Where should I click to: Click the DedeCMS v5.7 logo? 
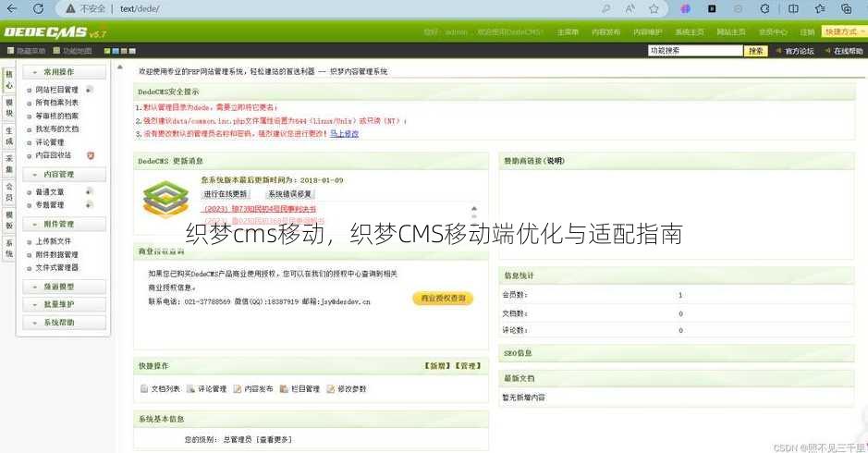tap(55, 32)
